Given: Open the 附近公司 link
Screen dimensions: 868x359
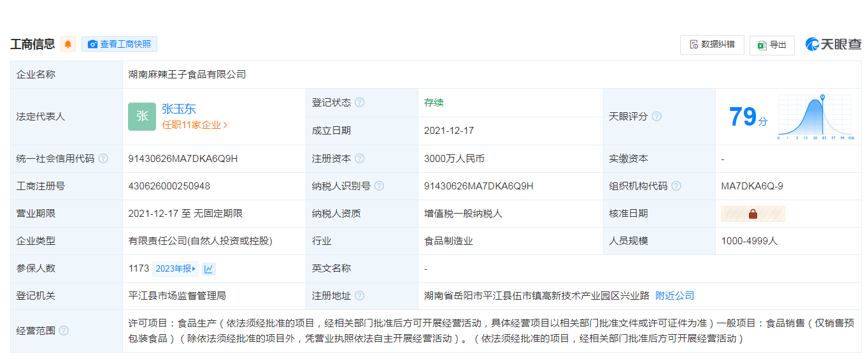Looking at the screenshot, I should point(675,296).
